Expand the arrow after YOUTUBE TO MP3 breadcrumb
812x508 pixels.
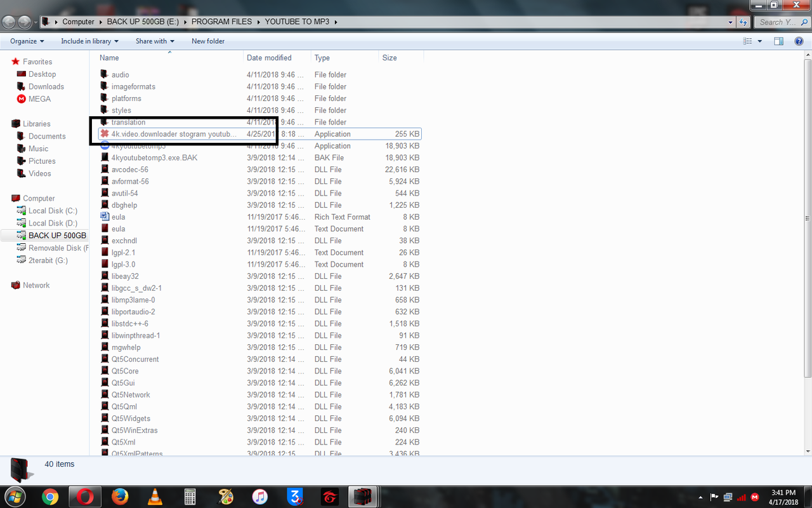tap(336, 22)
